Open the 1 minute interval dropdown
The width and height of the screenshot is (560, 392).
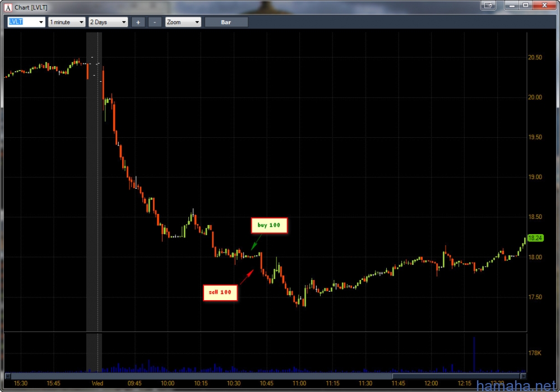[67, 22]
